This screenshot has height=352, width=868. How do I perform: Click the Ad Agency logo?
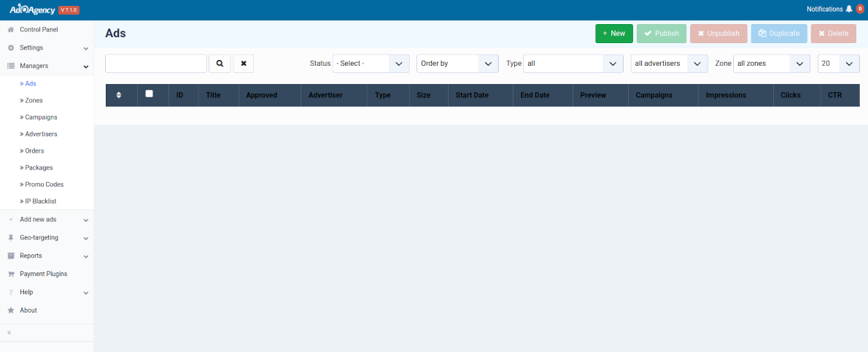coord(32,9)
